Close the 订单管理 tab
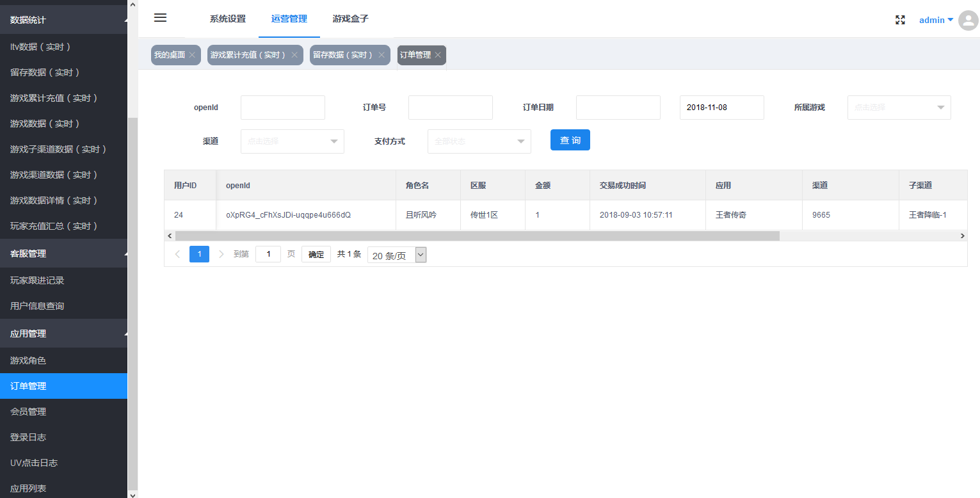Screen dimensions: 980x498 pyautogui.click(x=438, y=55)
